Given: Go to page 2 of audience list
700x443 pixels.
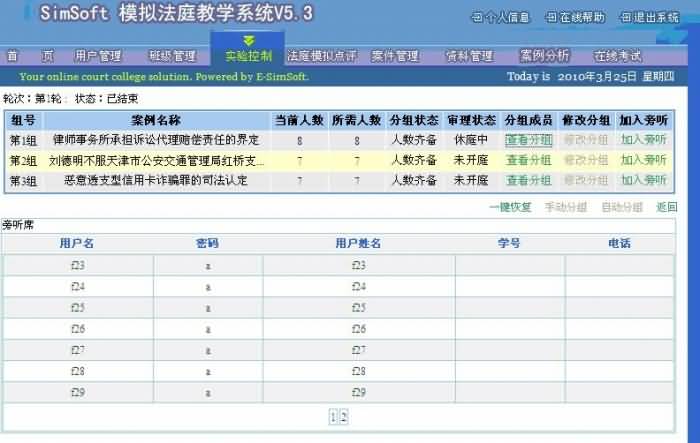Looking at the screenshot, I should point(342,418).
